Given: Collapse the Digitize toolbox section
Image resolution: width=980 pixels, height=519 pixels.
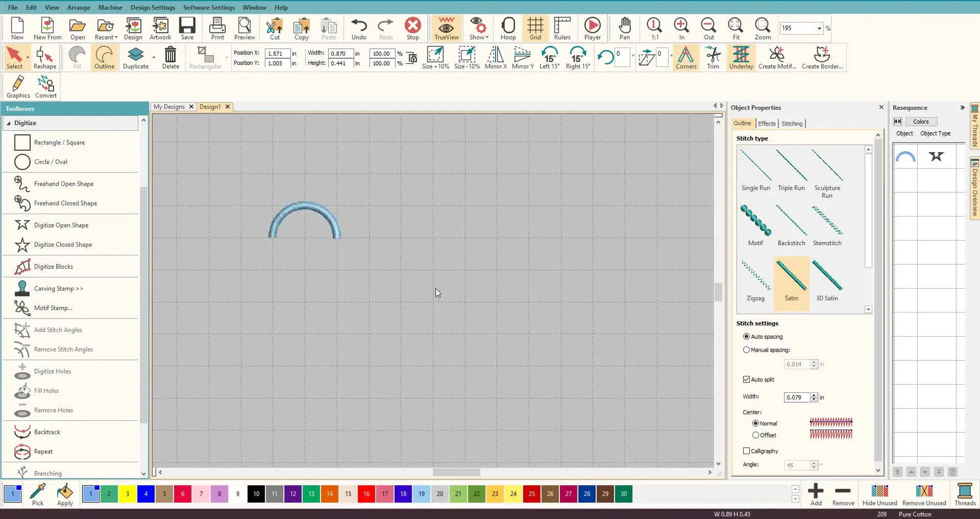Looking at the screenshot, I should 9,123.
